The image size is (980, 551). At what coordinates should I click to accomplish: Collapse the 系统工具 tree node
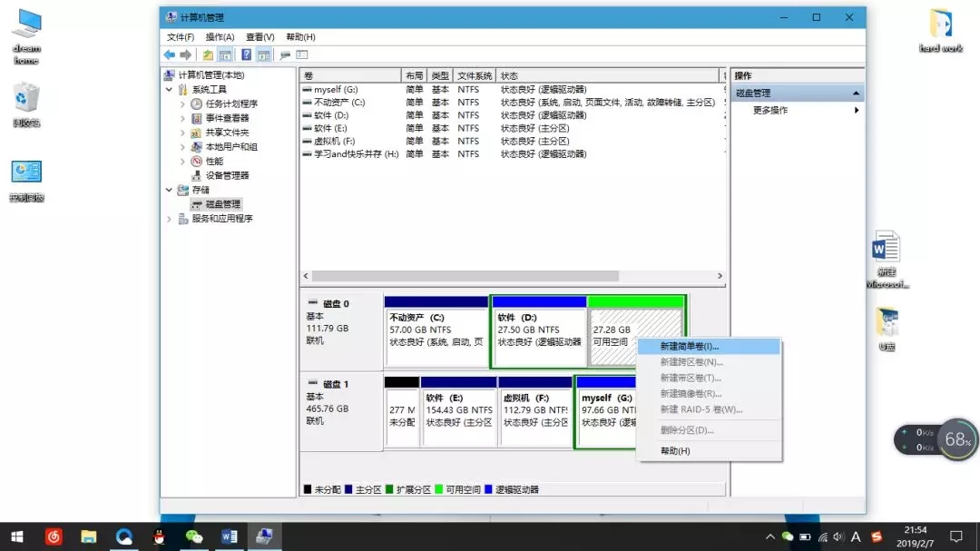(169, 89)
